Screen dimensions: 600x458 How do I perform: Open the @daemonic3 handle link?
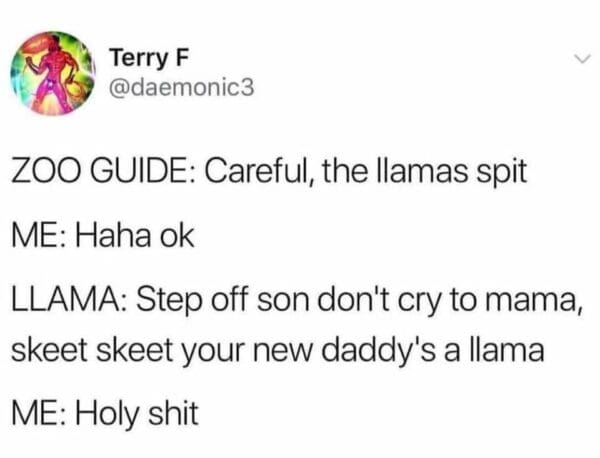181,88
